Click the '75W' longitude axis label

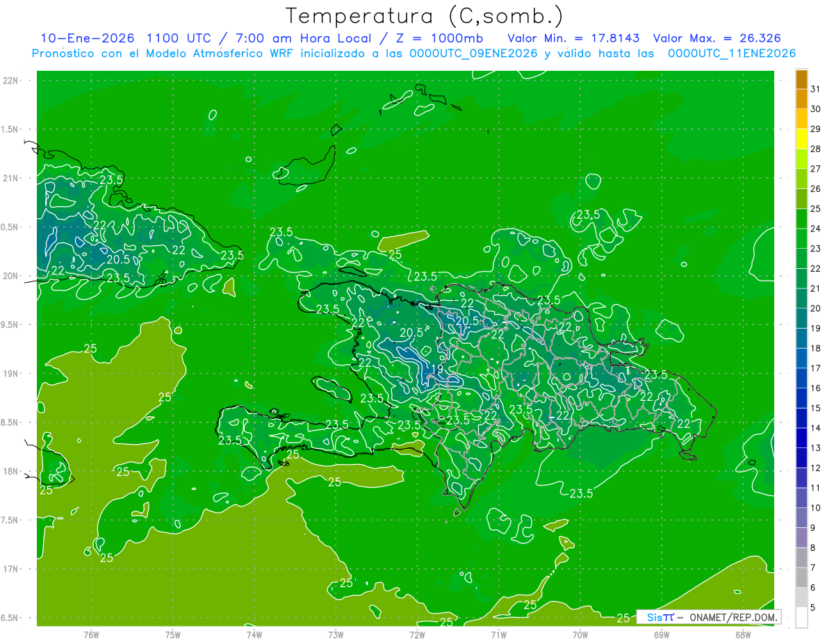point(173,635)
